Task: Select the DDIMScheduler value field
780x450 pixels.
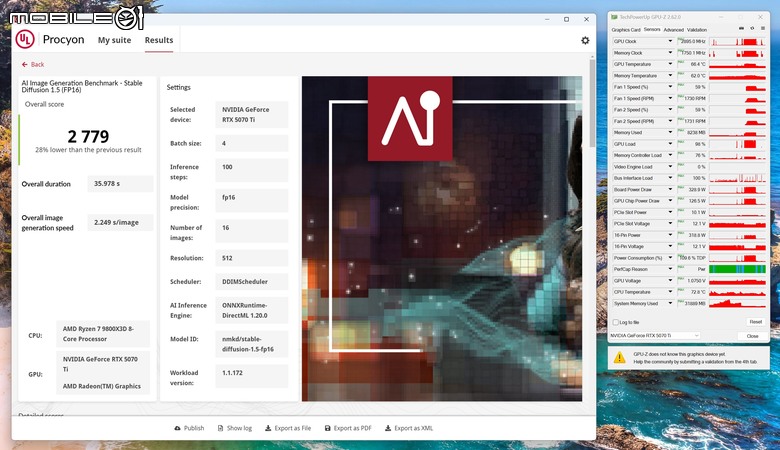Action: [252, 281]
